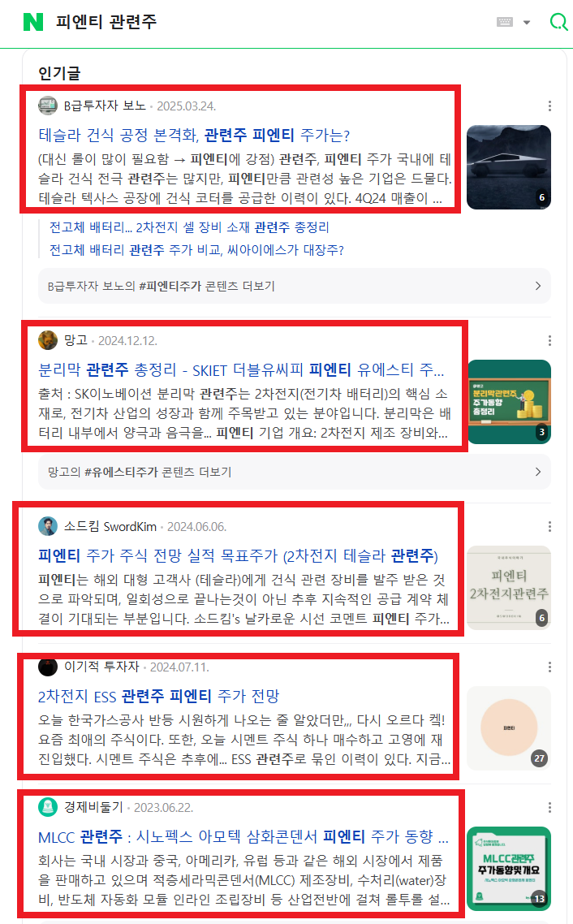The height and width of the screenshot is (924, 573).
Task: Open 소드킴 SwordKim author name
Action: [110, 526]
